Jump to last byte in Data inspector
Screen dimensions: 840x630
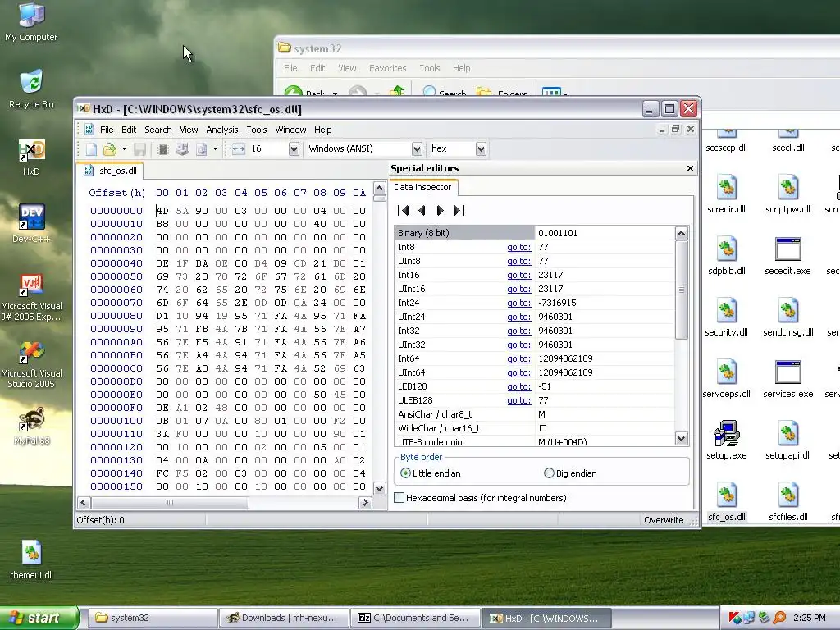click(x=459, y=211)
